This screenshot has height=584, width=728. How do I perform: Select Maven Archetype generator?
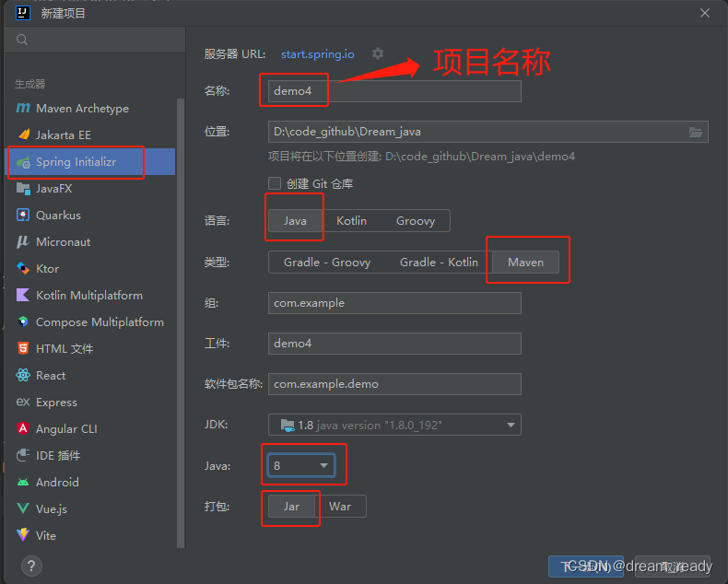(x=90, y=108)
